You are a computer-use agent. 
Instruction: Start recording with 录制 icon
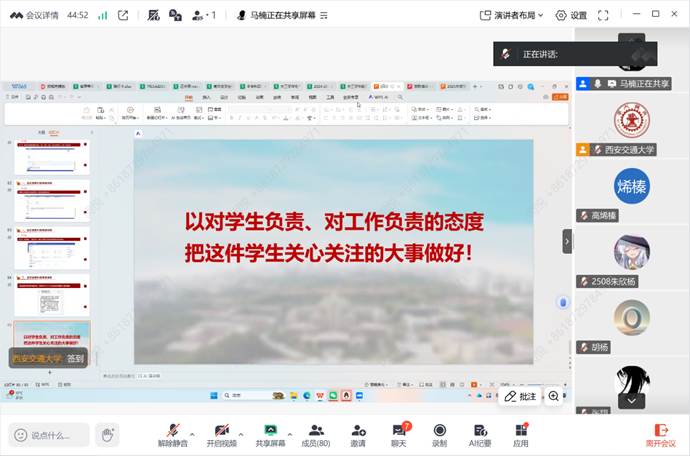[x=440, y=434]
